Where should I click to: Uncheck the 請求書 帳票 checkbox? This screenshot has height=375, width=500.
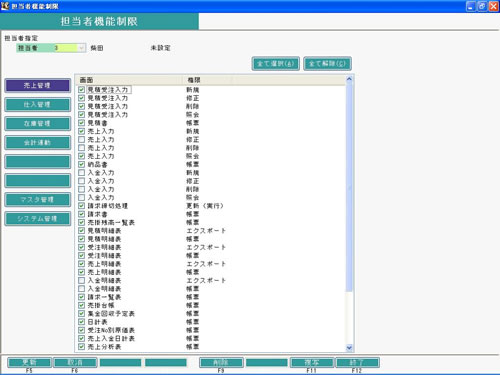(x=81, y=214)
